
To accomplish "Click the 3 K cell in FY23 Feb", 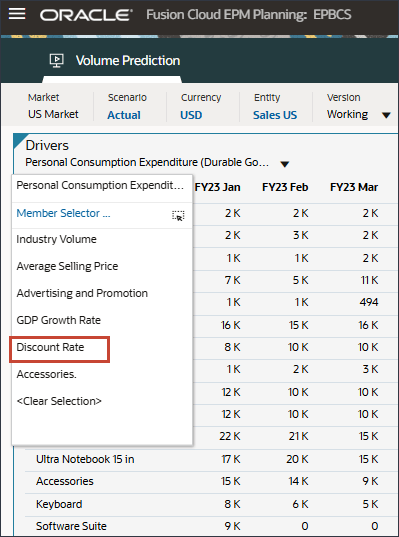I will [300, 235].
